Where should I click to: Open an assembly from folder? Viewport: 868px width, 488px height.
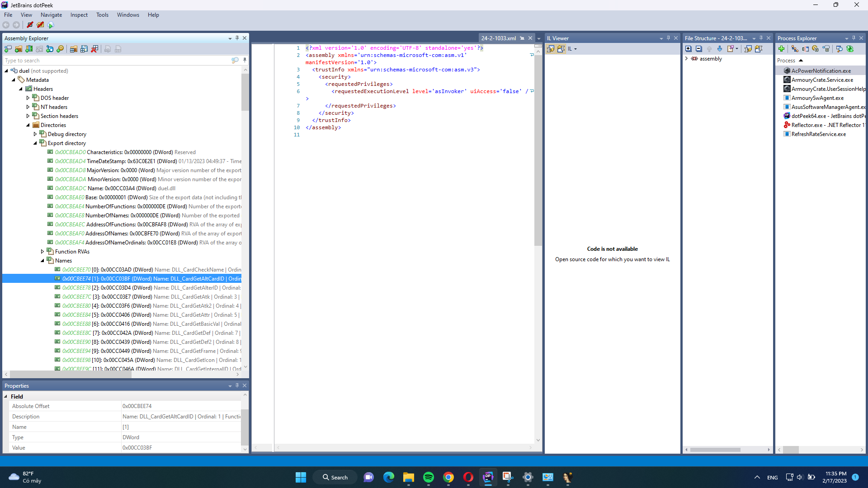(x=18, y=49)
